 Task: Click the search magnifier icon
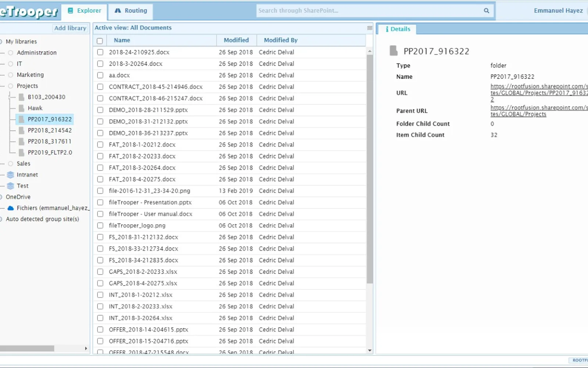point(486,11)
